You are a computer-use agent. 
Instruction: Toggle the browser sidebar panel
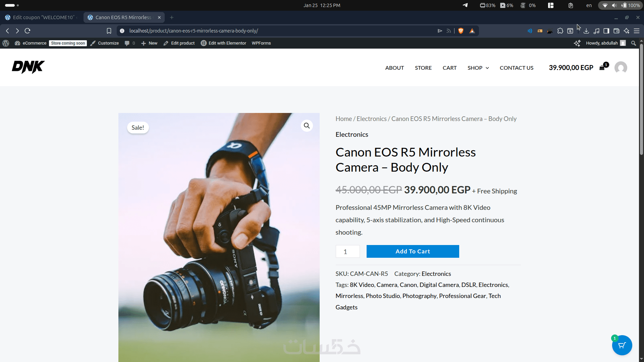(x=606, y=31)
